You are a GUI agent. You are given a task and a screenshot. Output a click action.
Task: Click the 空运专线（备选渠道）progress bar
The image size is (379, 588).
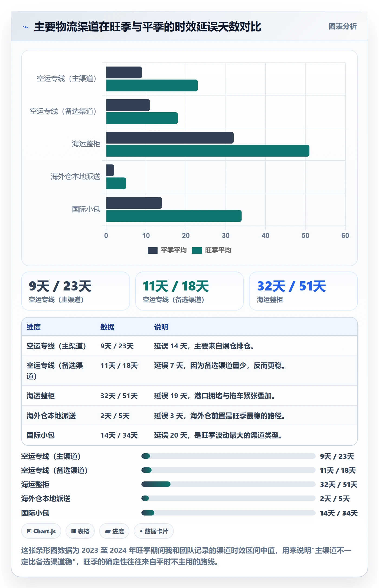tap(228, 470)
